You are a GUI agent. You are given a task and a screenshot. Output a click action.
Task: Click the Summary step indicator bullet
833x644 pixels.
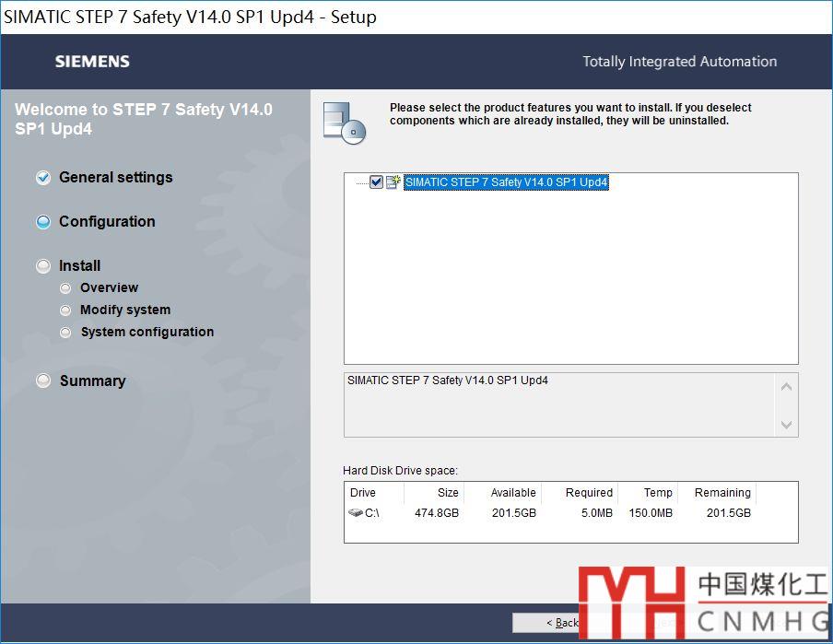click(x=43, y=381)
